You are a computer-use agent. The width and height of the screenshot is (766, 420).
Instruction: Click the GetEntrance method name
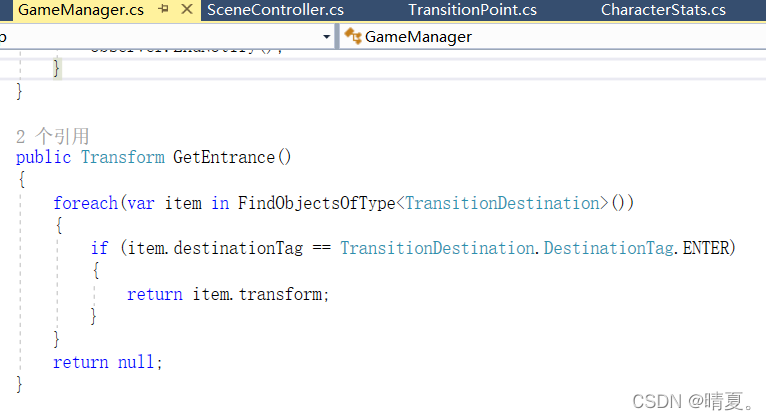(224, 157)
